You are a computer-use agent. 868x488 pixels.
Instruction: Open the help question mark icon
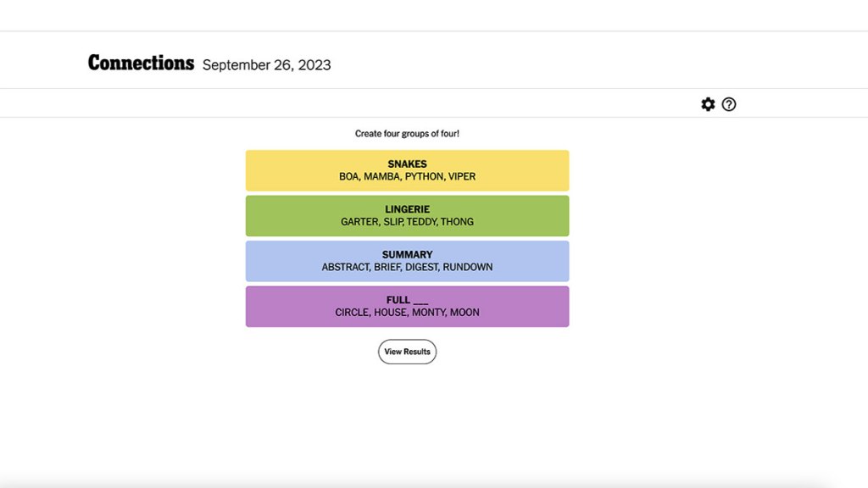coord(729,104)
